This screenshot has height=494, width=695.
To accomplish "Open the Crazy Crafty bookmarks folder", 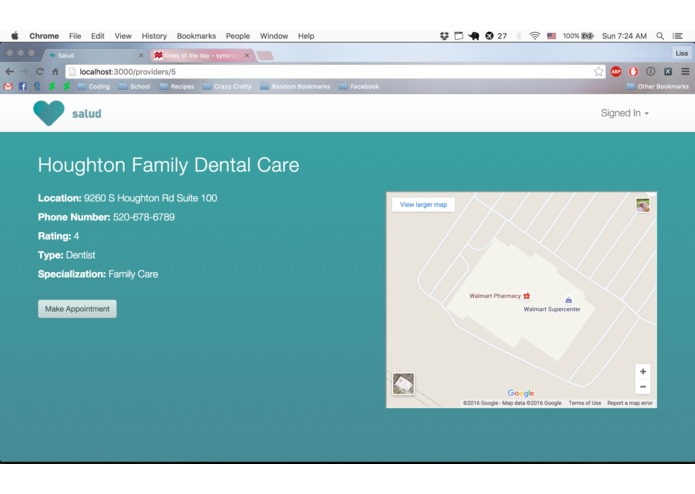I will [227, 86].
